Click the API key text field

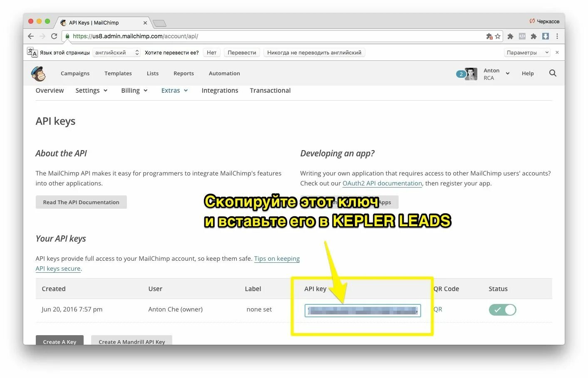(x=362, y=311)
